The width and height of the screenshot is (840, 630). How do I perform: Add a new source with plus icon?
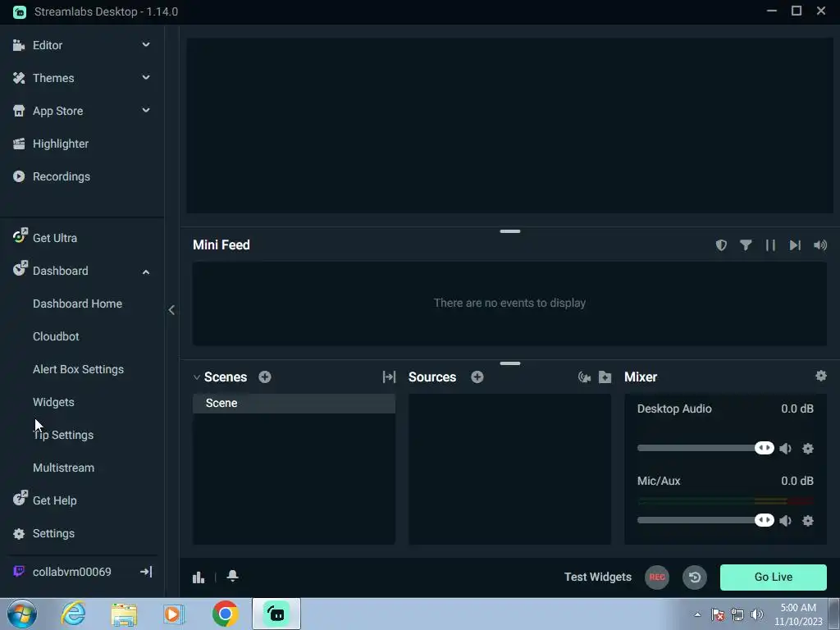pyautogui.click(x=477, y=377)
